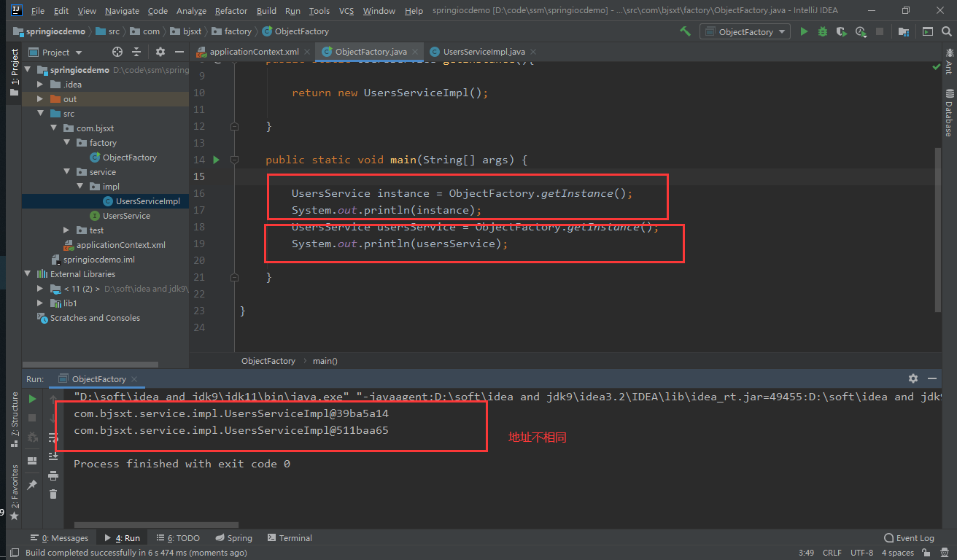The width and height of the screenshot is (957, 560).
Task: Click the factory breadcrumb in navigation bar
Action: point(231,31)
